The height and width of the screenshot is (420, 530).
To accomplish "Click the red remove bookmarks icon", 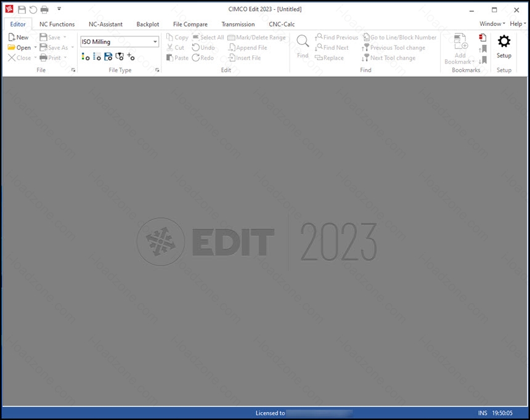I will pyautogui.click(x=483, y=38).
